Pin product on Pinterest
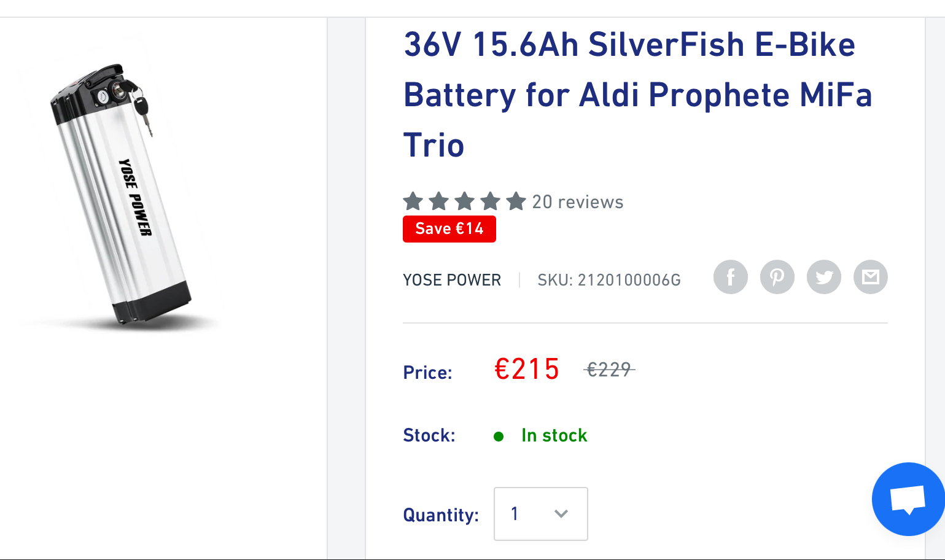Viewport: 945px width, 560px height. 777,277
